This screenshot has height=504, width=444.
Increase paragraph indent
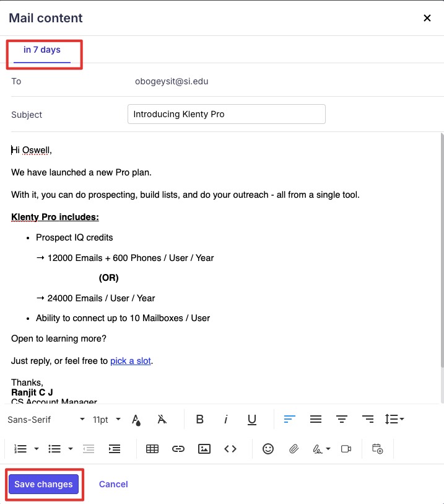(x=115, y=449)
